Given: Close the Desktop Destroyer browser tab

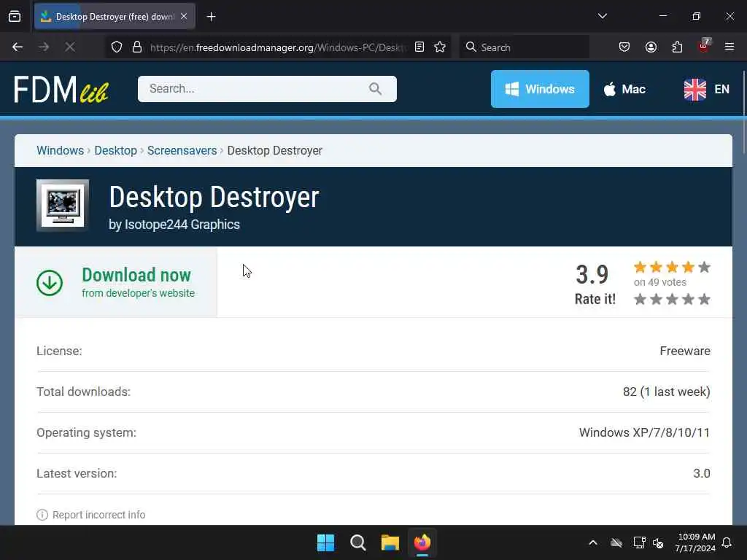Looking at the screenshot, I should [x=184, y=17].
